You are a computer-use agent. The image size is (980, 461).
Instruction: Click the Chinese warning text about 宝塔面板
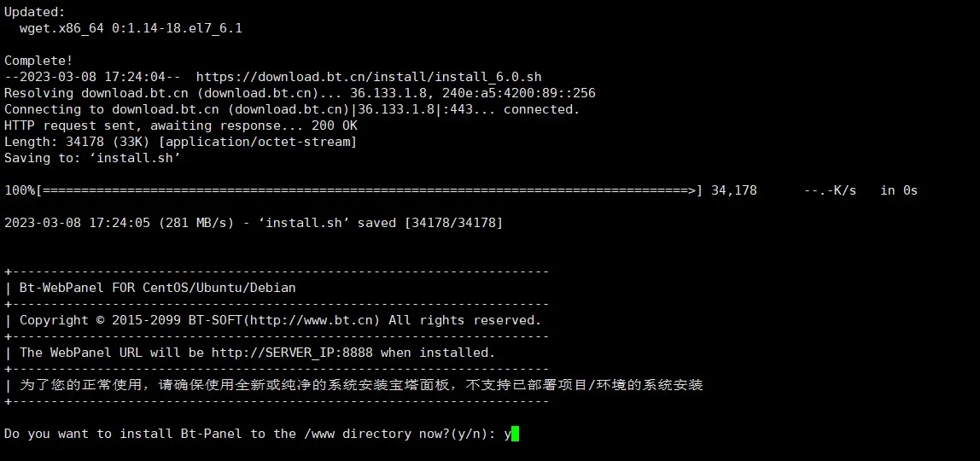point(361,385)
